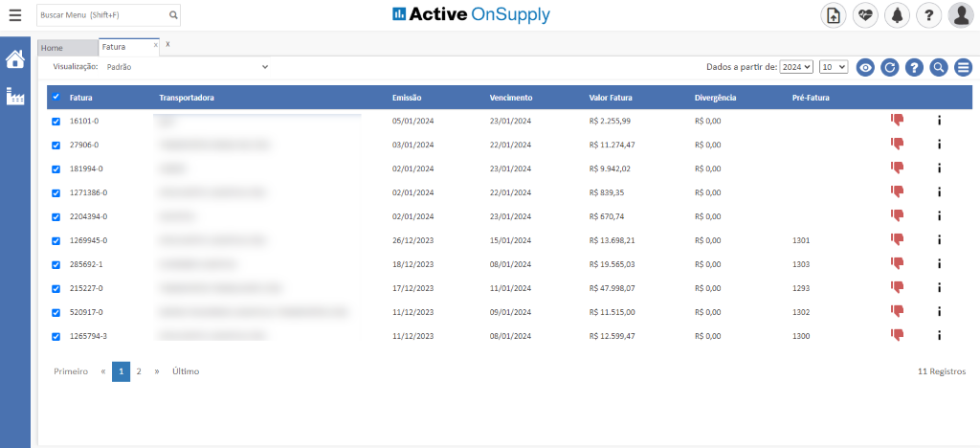Image resolution: width=980 pixels, height=448 pixels.
Task: Go to Primeiro page link
Action: (x=71, y=371)
